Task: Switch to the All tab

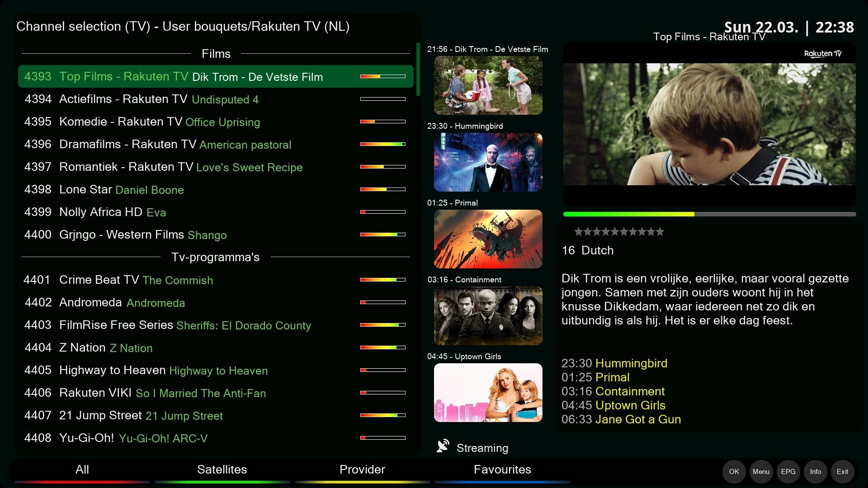Action: (x=82, y=469)
